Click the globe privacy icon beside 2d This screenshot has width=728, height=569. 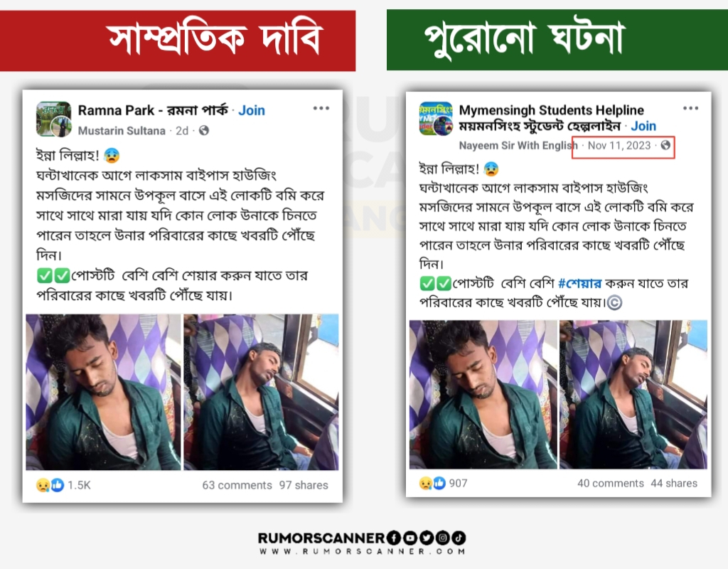(204, 131)
